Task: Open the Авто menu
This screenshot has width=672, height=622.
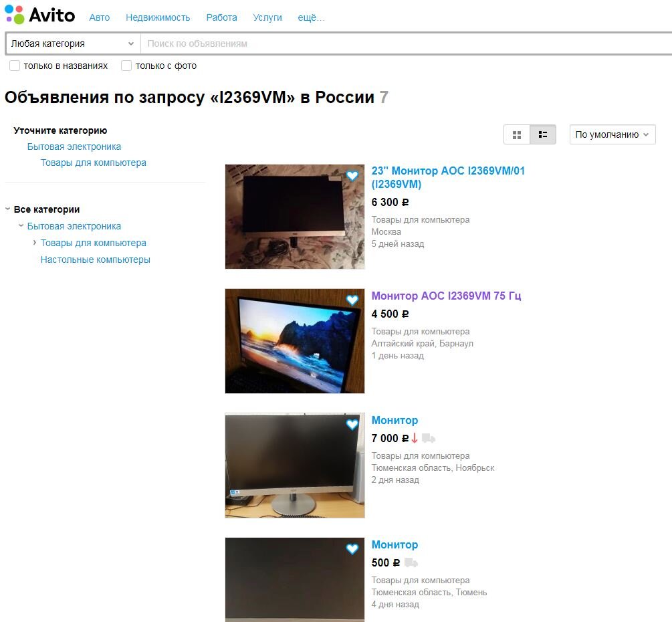Action: point(100,17)
